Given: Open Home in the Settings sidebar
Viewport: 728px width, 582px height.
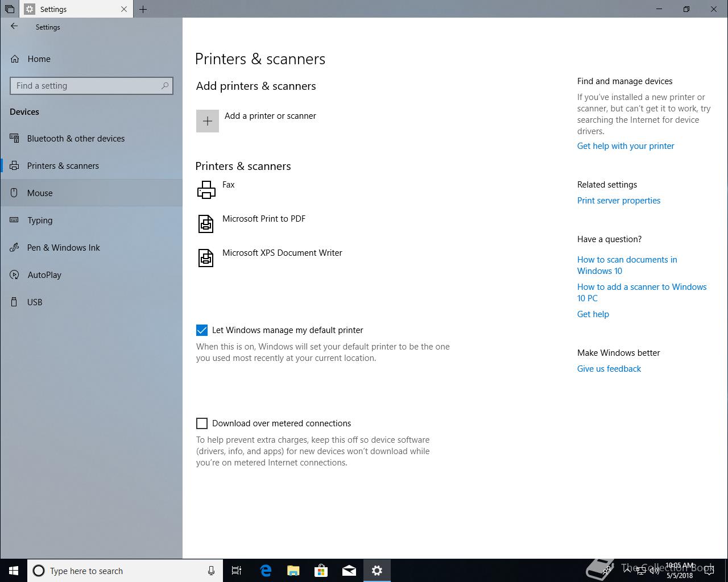Looking at the screenshot, I should (91, 59).
